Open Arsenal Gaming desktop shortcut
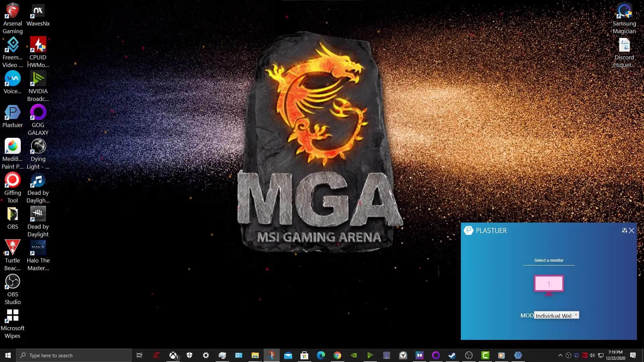Image resolution: width=644 pixels, height=362 pixels. pyautogui.click(x=13, y=19)
